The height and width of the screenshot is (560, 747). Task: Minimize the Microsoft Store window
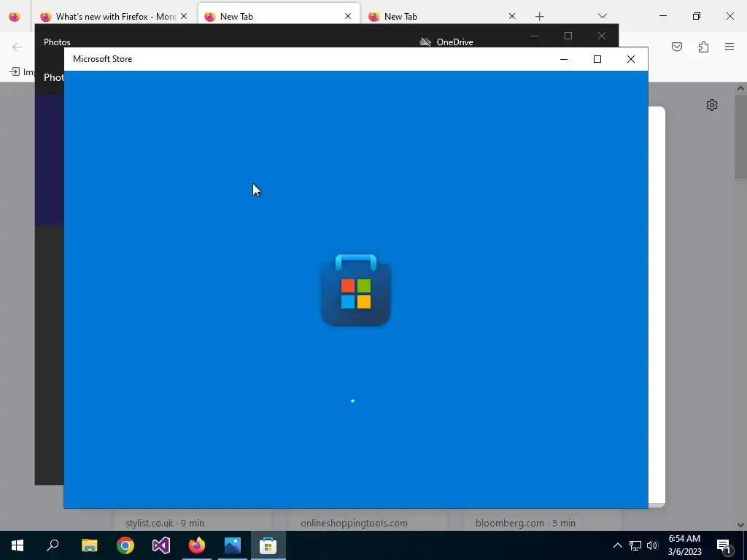coord(564,59)
